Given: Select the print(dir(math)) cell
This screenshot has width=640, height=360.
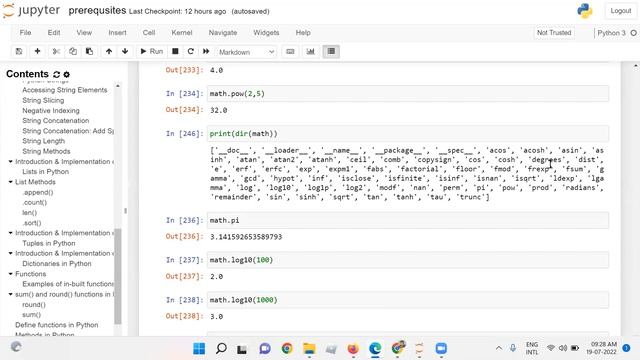Looking at the screenshot, I should (407, 133).
